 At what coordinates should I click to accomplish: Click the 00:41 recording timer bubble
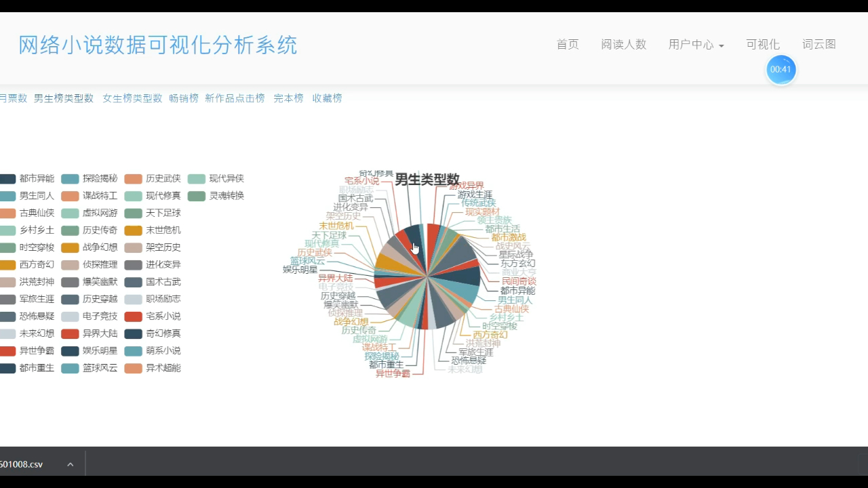781,70
